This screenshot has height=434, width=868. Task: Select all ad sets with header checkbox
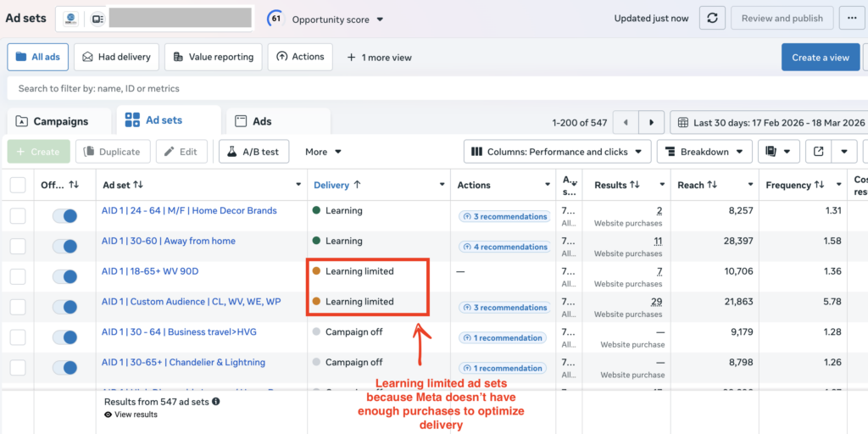click(18, 185)
